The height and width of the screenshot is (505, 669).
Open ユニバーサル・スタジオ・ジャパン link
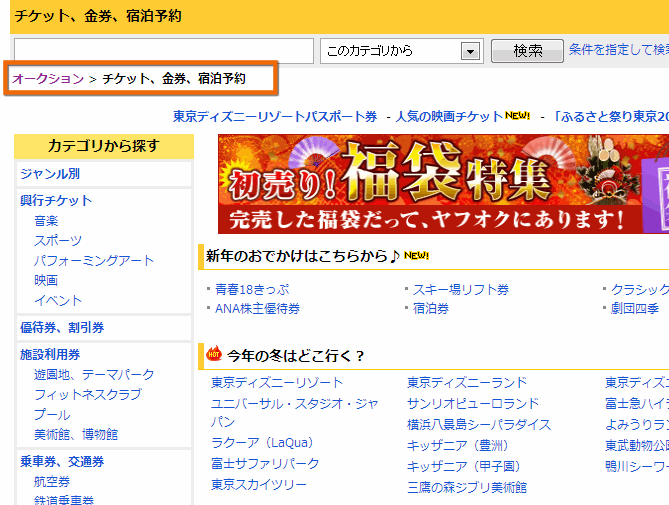pyautogui.click(x=294, y=403)
